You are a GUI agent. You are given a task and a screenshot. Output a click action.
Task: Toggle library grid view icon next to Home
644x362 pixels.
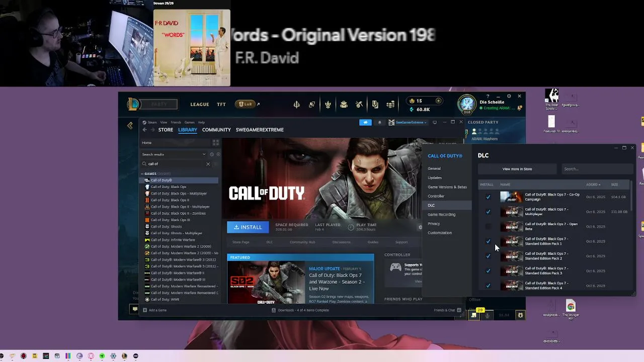coord(215,143)
